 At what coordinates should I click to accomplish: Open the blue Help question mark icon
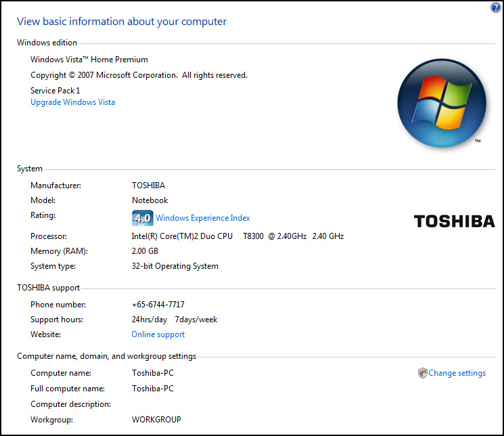coord(496,7)
